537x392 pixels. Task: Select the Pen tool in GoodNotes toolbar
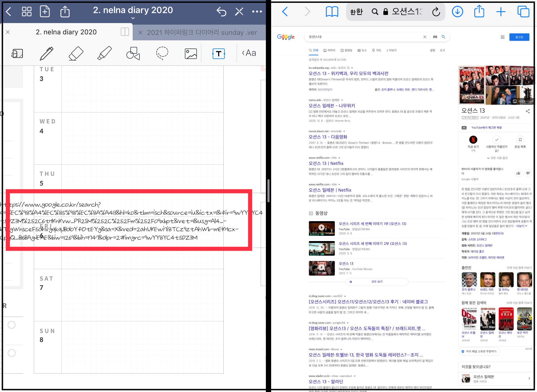[x=47, y=53]
